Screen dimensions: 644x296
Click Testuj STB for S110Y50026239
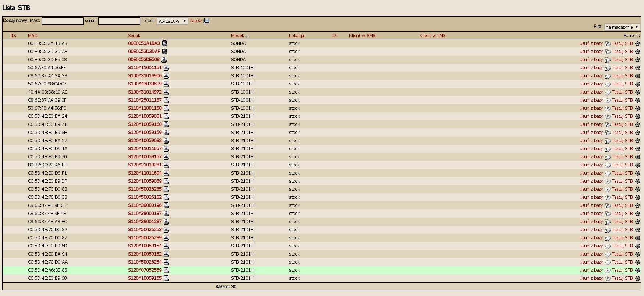[622, 238]
